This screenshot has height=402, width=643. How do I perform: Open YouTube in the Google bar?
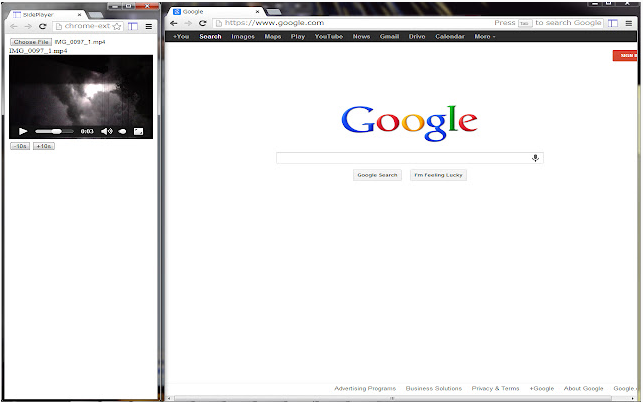point(329,37)
